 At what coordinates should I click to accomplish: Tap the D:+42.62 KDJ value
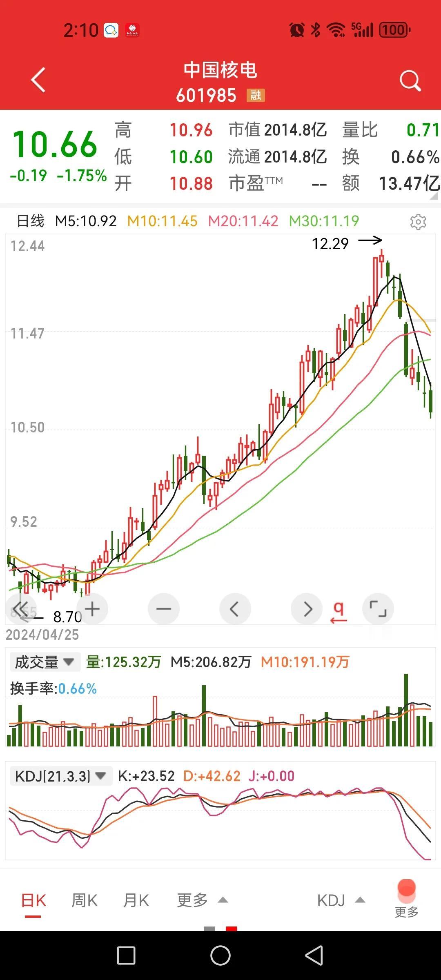(212, 776)
